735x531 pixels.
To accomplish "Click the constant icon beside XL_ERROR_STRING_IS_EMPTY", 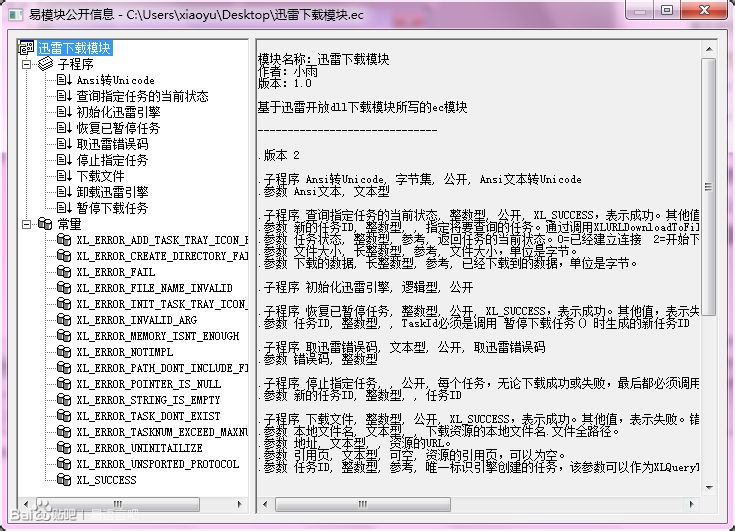I will click(x=64, y=399).
